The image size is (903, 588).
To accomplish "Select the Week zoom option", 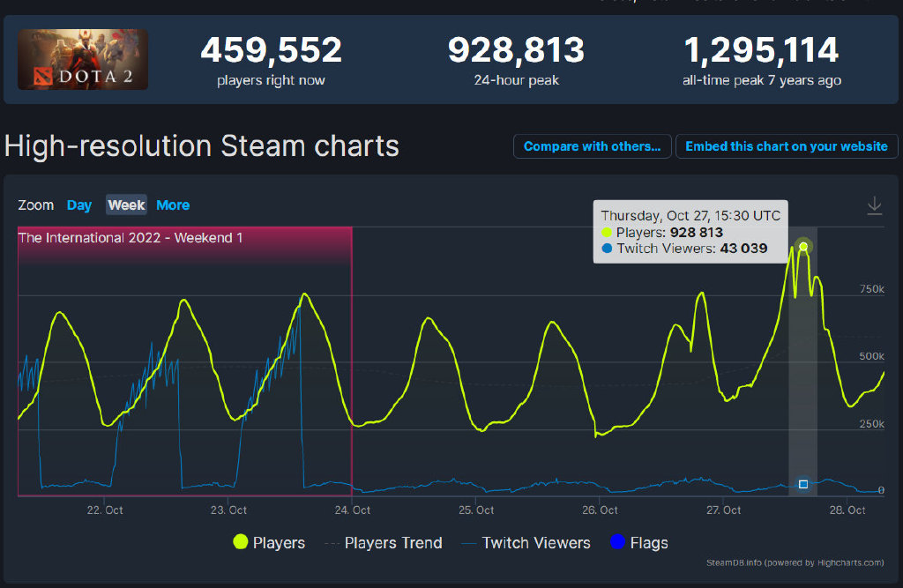I will (x=126, y=205).
